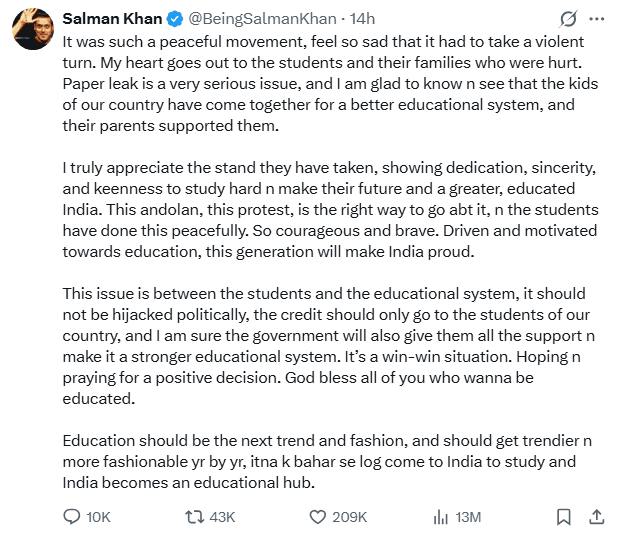
Task: Open the @BeingSalmanKhan handle link
Action: click(x=262, y=19)
